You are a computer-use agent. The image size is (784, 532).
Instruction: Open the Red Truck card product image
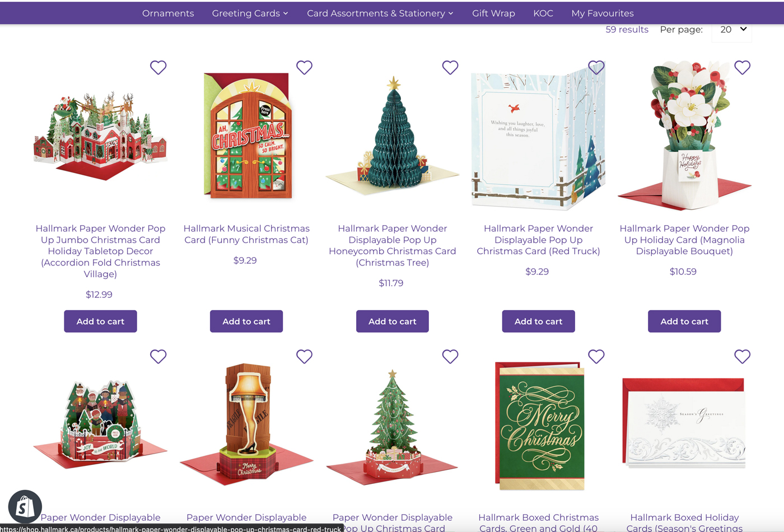click(538, 136)
